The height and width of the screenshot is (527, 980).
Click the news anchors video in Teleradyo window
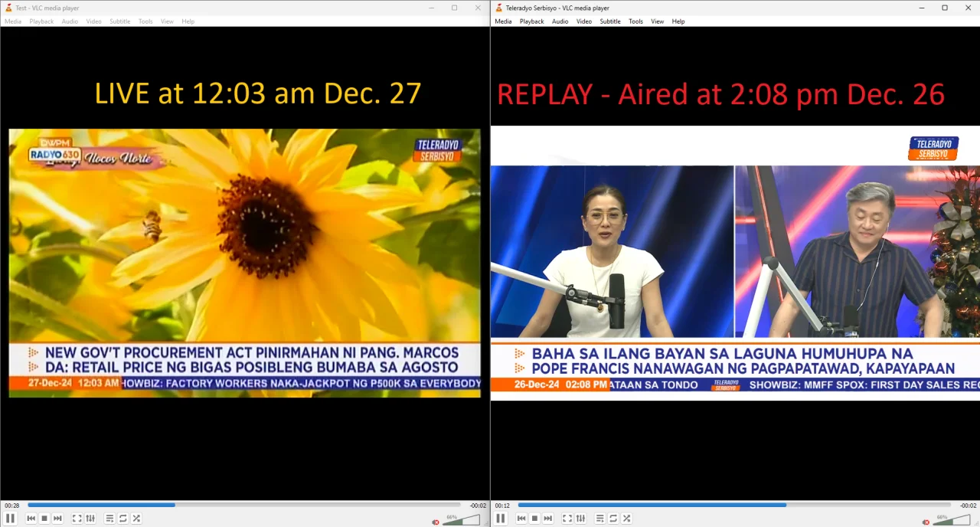735,263
